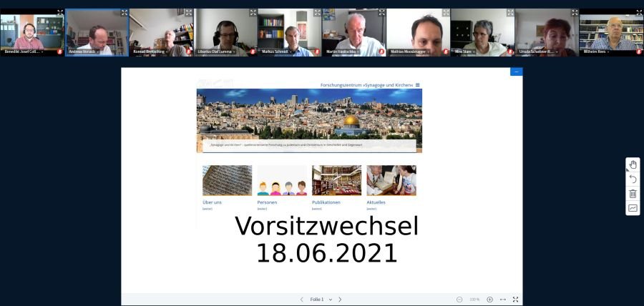Click the trash icon to clear annotations
The height and width of the screenshot is (306, 644).
(x=633, y=194)
